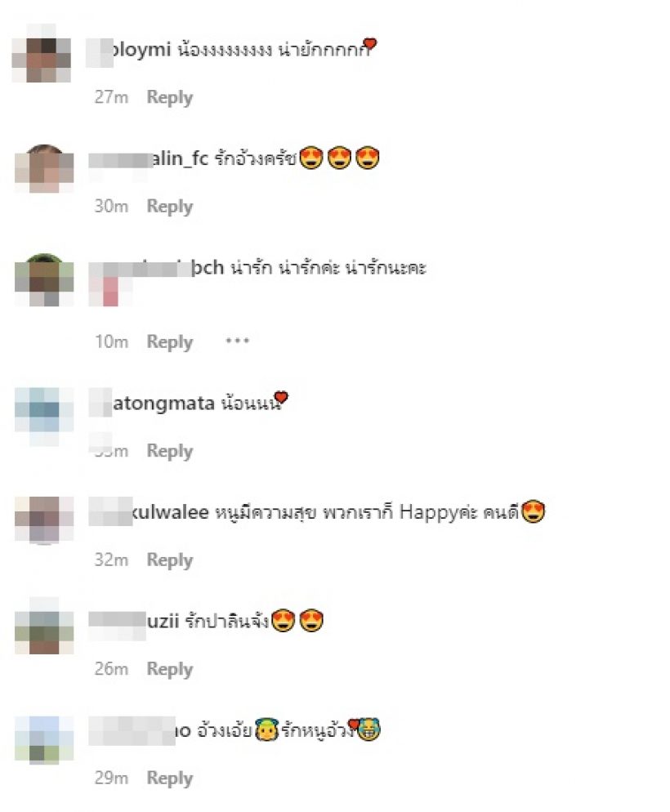Open the three-dot menu beside 10m Reply
The image size is (670, 812).
[x=237, y=341]
